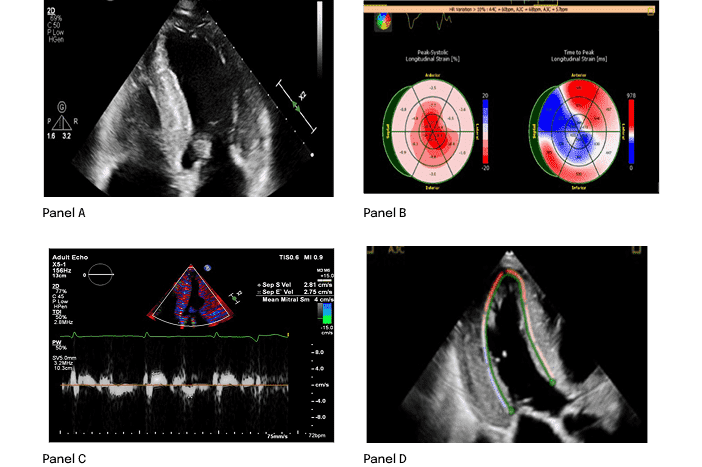Click the '156Hz' frame rate text
This screenshot has width=702, height=467.
pos(61,270)
